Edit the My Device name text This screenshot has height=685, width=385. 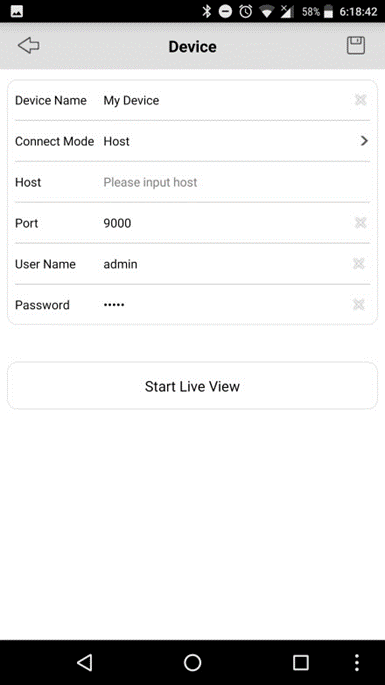pyautogui.click(x=131, y=100)
